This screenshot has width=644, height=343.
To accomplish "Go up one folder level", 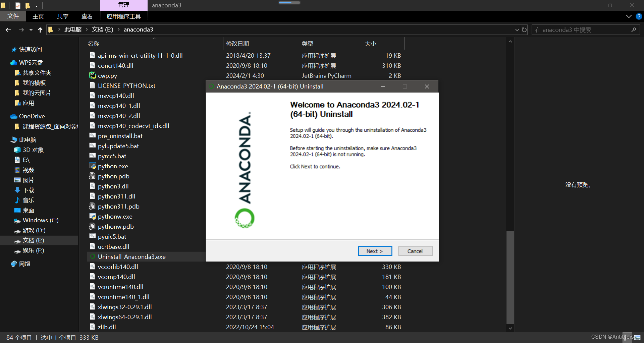I will tap(40, 30).
